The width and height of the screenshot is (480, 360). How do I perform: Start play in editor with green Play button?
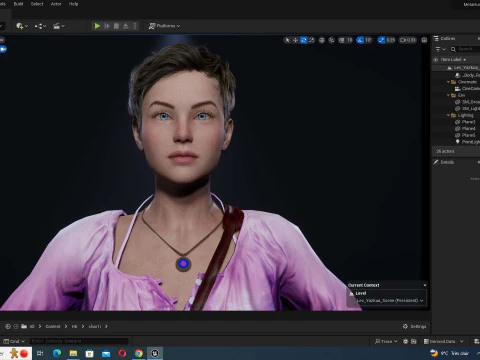click(x=97, y=26)
